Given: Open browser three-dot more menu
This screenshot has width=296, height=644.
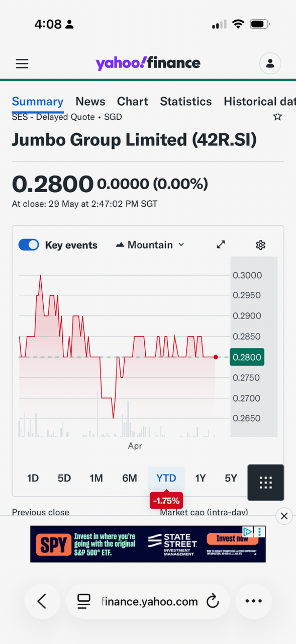Looking at the screenshot, I should [x=254, y=601].
